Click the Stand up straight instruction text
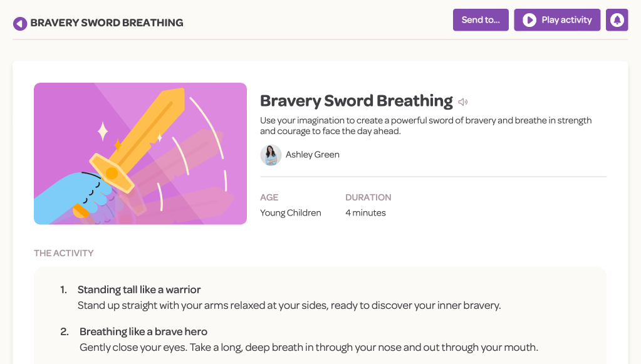This screenshot has height=364, width=641. tap(289, 306)
